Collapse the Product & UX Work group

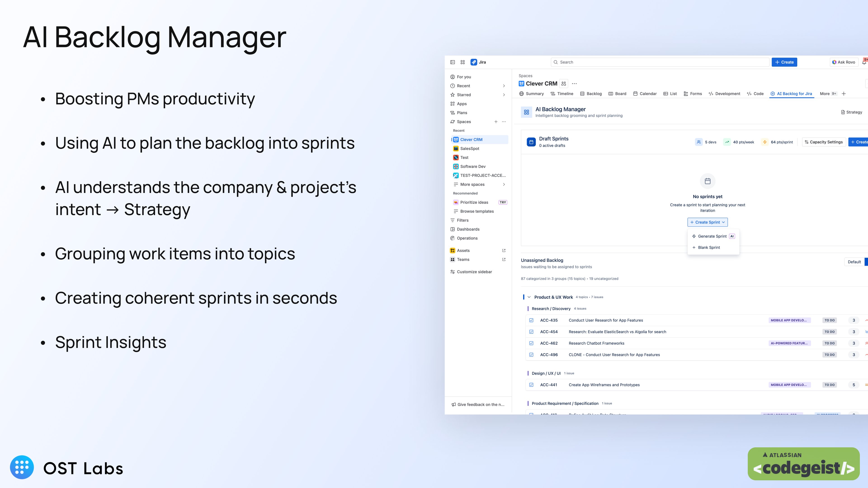click(529, 297)
